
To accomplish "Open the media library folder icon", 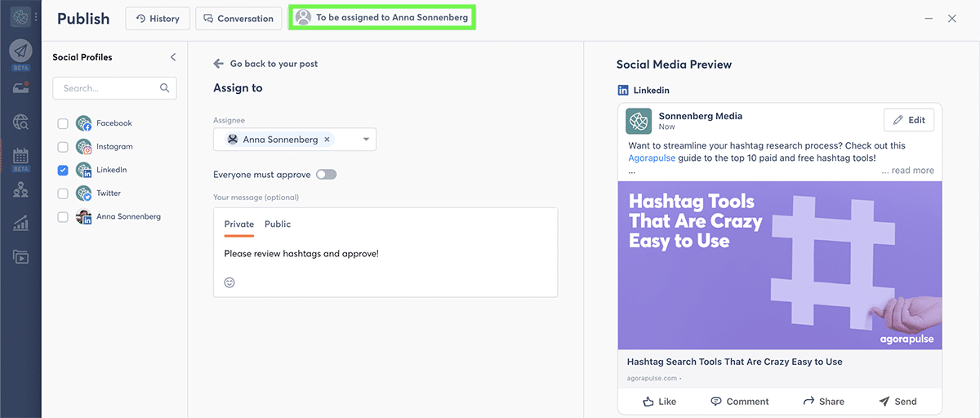I will (20, 256).
